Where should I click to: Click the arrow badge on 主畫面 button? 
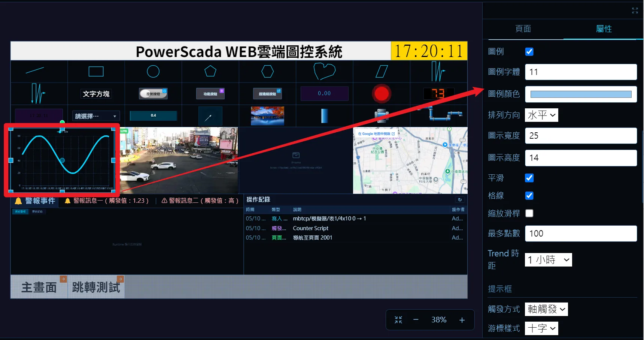coord(63,279)
